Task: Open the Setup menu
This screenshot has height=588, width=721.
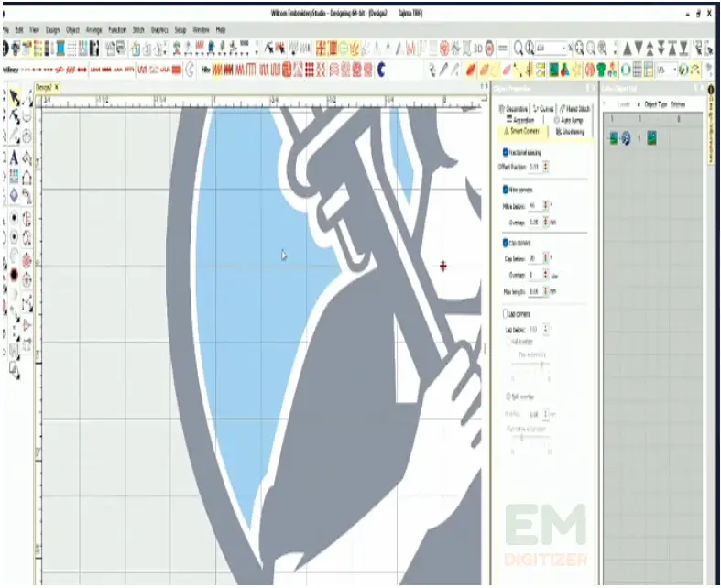Action: point(180,30)
